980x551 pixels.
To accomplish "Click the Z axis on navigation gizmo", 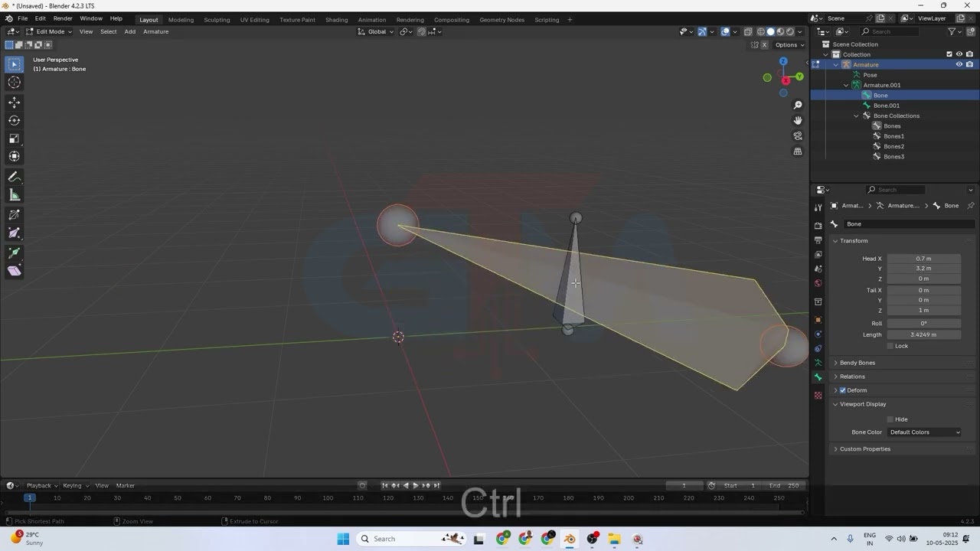I will (783, 61).
